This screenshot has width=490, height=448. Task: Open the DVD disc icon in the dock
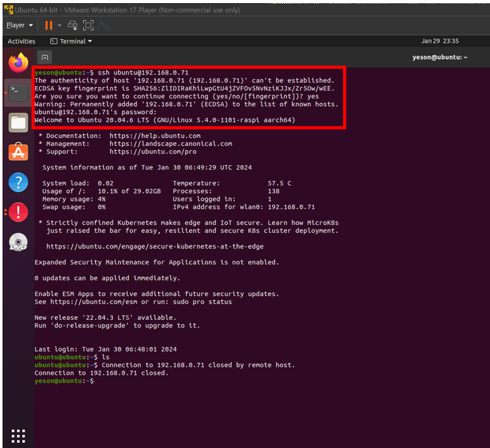click(18, 242)
